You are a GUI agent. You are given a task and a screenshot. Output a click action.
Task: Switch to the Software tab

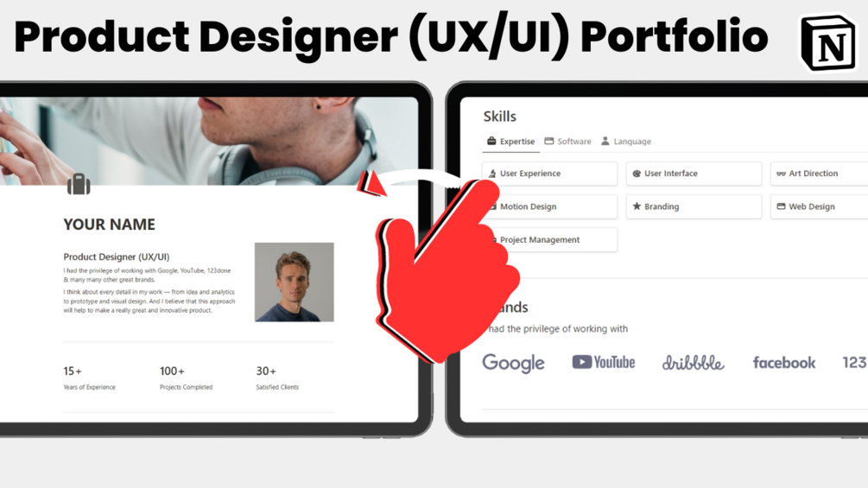click(567, 141)
